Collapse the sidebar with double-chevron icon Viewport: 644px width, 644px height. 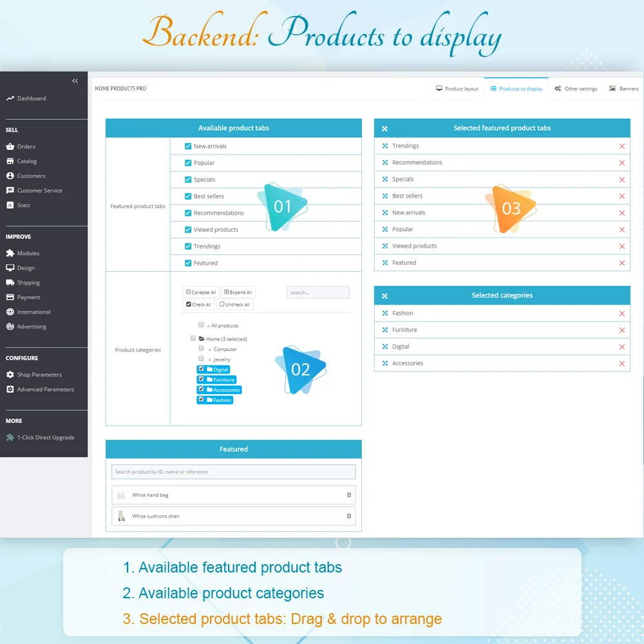[75, 81]
